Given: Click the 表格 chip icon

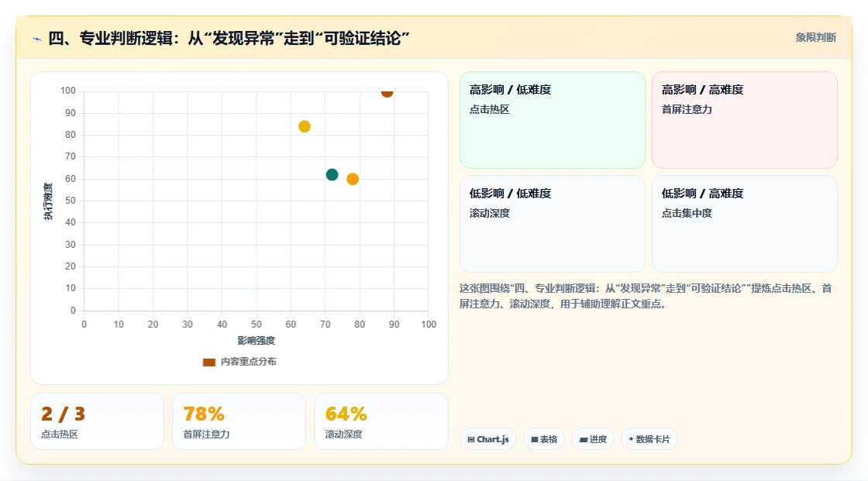Looking at the screenshot, I should pyautogui.click(x=535, y=439).
